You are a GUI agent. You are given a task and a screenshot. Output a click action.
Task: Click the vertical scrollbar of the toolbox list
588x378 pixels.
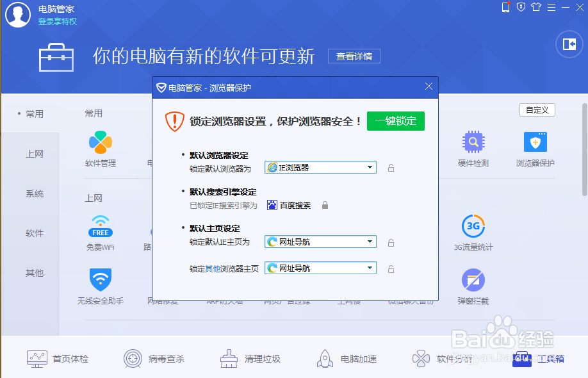[x=585, y=149]
